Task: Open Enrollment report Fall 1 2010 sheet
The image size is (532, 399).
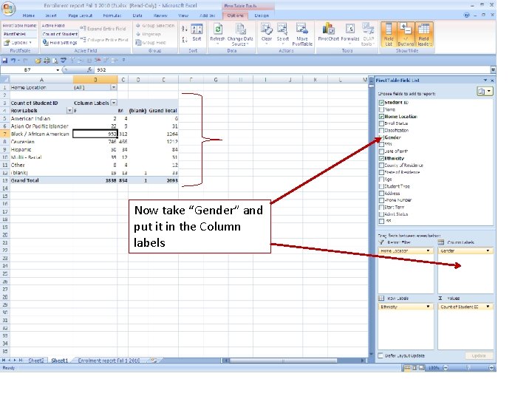Action: click(109, 361)
